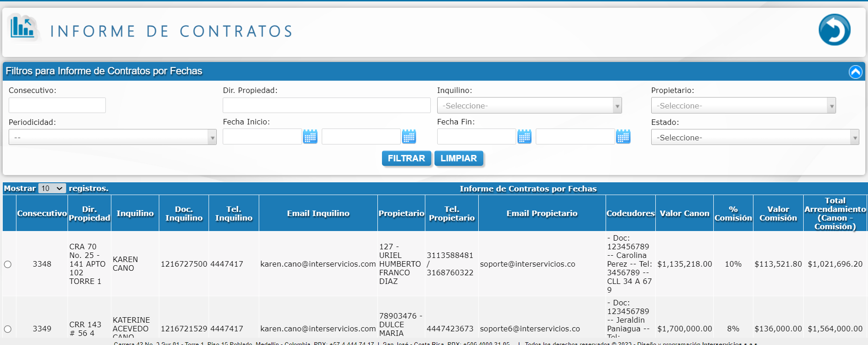Sort by Consecutivo column header
This screenshot has height=345, width=868.
pyautogui.click(x=42, y=213)
